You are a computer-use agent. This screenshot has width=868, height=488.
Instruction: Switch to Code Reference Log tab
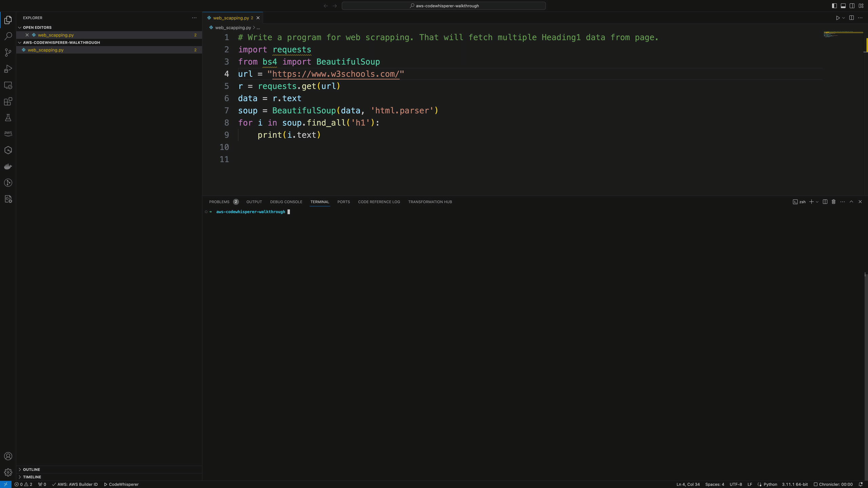point(379,202)
